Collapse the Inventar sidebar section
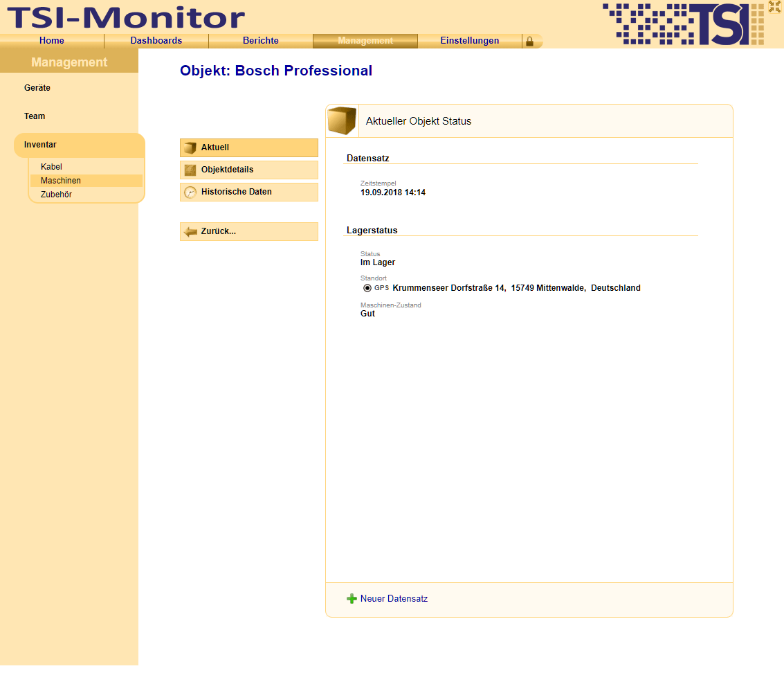 pyautogui.click(x=80, y=145)
